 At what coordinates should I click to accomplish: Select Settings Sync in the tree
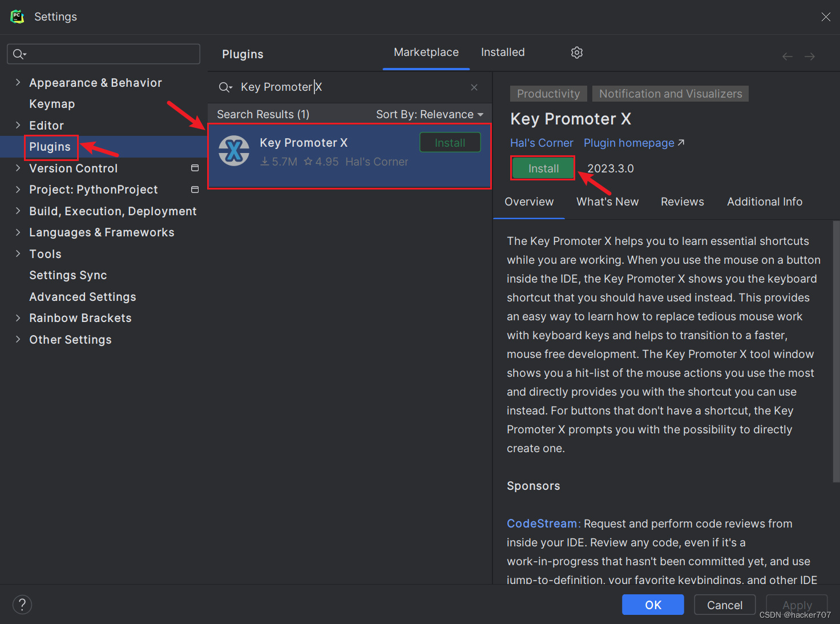(x=68, y=275)
